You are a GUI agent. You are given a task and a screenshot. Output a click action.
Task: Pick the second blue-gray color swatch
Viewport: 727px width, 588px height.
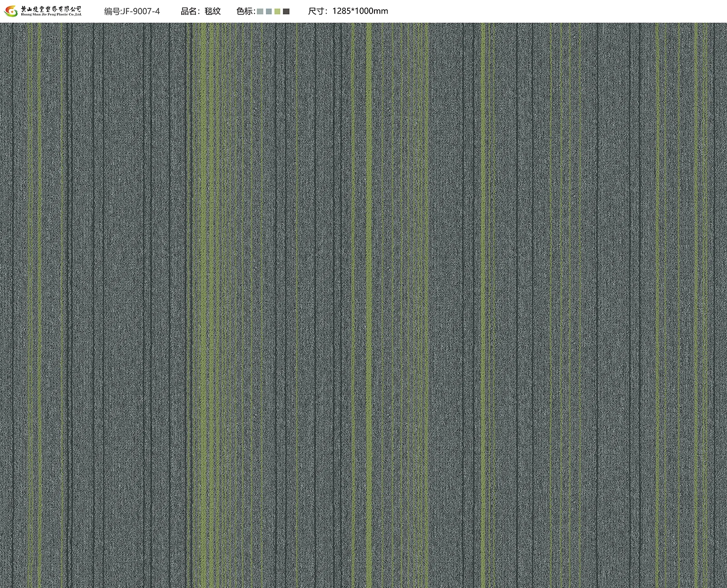point(269,11)
